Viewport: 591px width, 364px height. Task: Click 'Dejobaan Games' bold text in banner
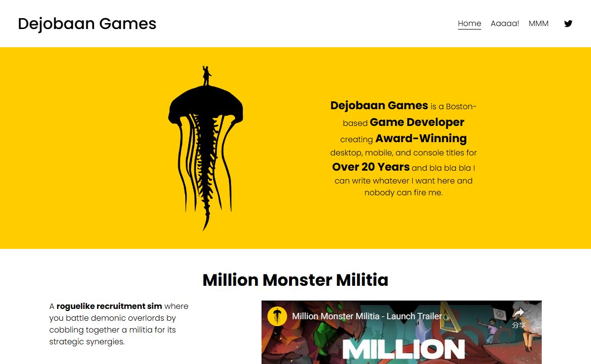379,105
